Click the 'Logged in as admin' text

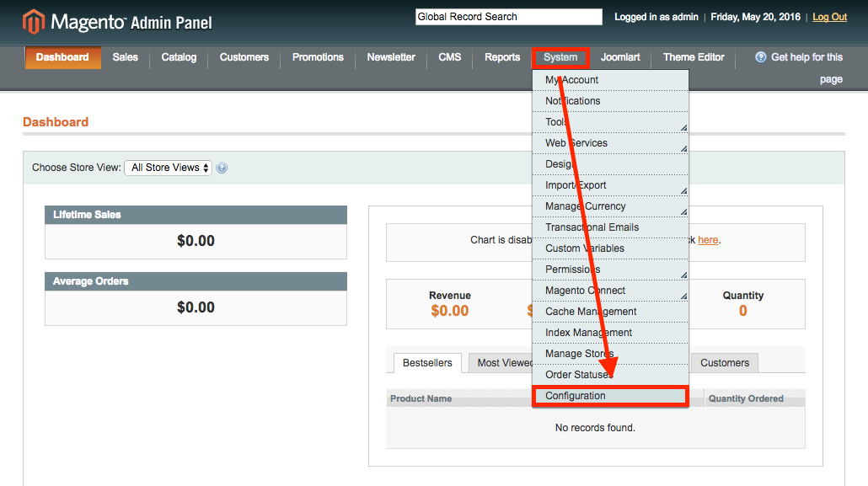point(656,17)
